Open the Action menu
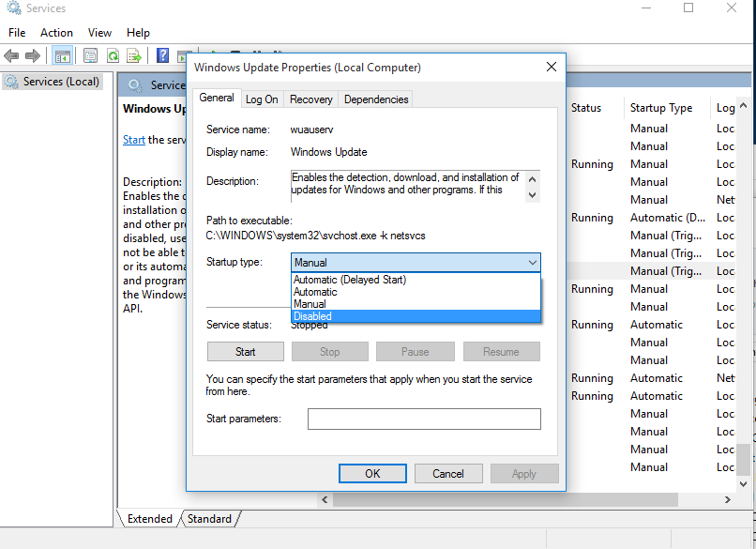 click(56, 33)
